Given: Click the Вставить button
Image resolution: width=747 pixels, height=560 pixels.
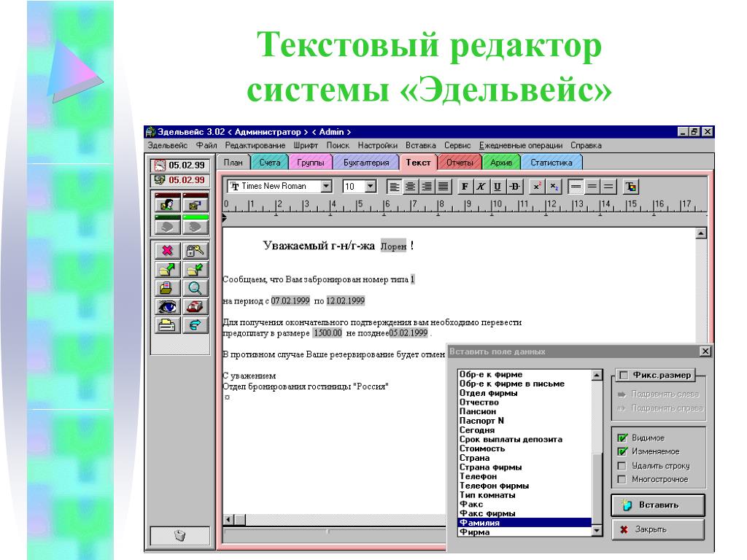Looking at the screenshot, I should pyautogui.click(x=658, y=505).
